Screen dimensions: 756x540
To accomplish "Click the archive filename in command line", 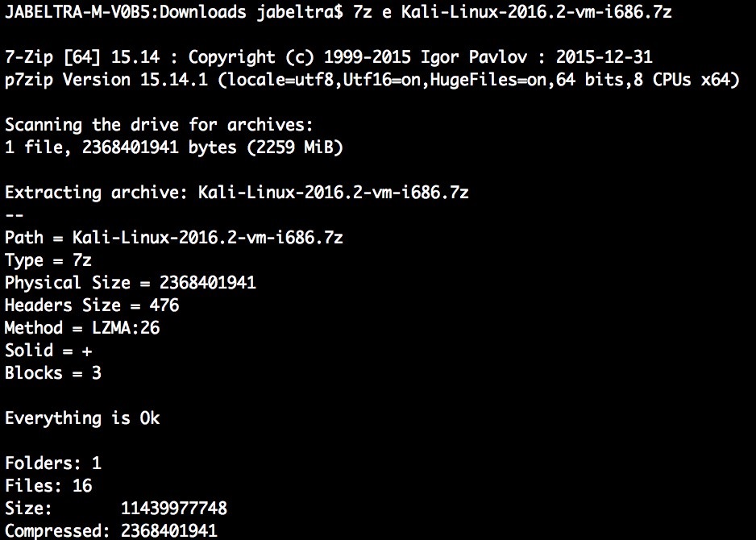I will [536, 11].
